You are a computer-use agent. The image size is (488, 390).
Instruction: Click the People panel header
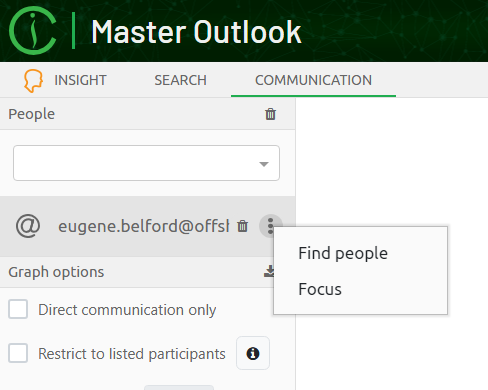tap(147, 114)
